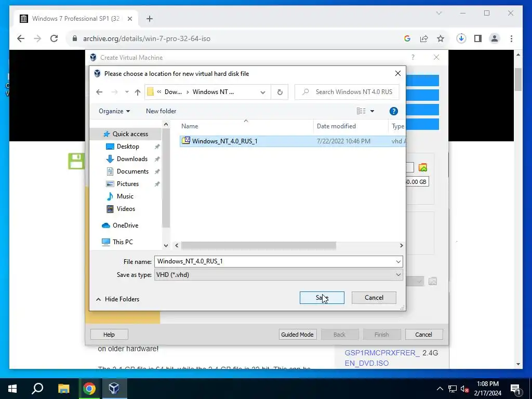This screenshot has width=532, height=399.
Task: Click the muted volume tray icon
Action: (x=465, y=389)
